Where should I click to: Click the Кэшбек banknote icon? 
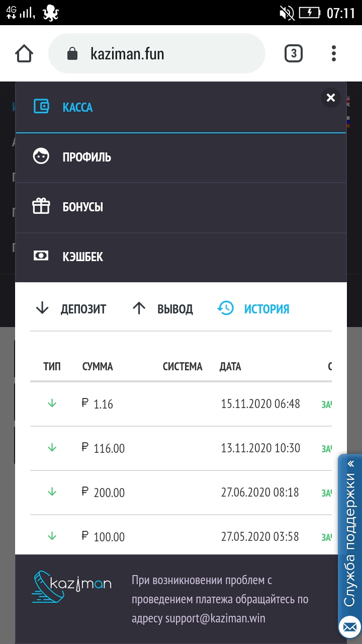click(x=41, y=256)
